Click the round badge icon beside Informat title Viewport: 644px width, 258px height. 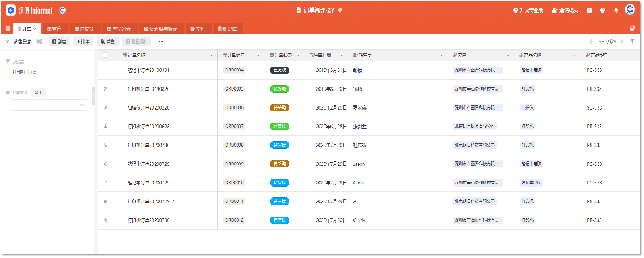tap(62, 10)
